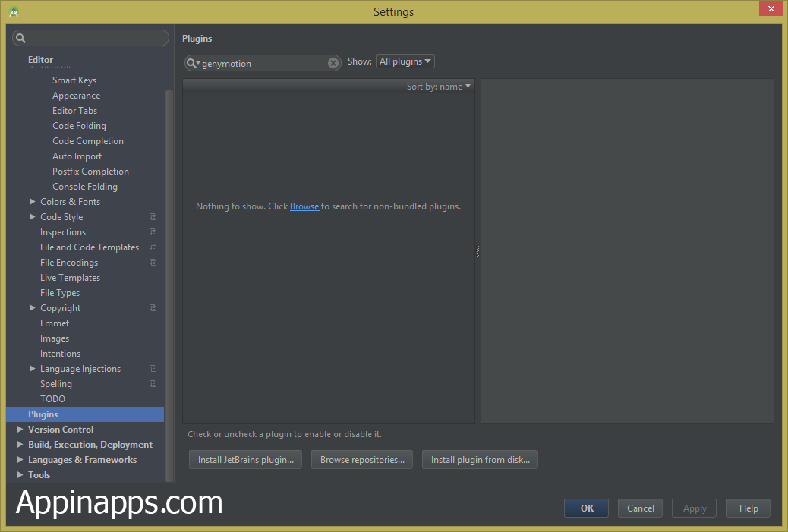Image resolution: width=788 pixels, height=532 pixels.
Task: Click the copy icon beside Spelling
Action: (153, 384)
